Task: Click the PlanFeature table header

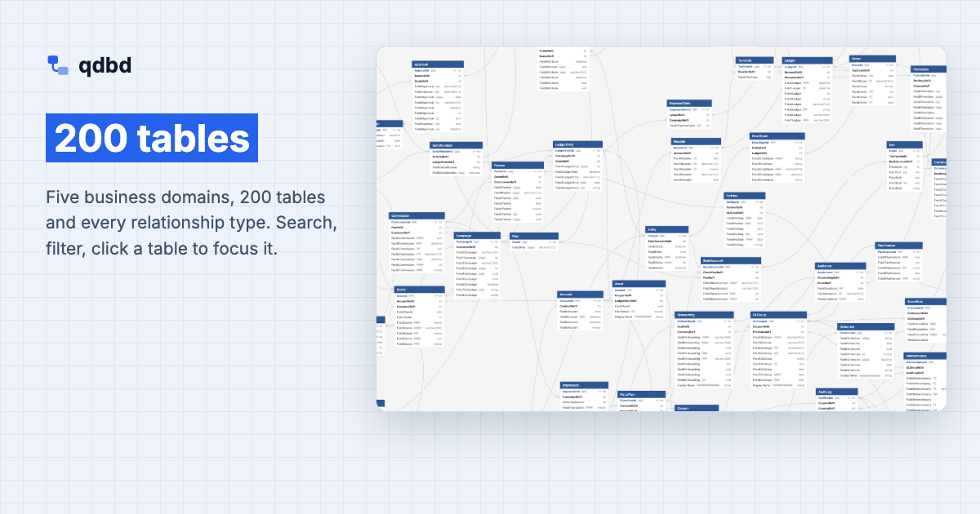Action: point(899,246)
